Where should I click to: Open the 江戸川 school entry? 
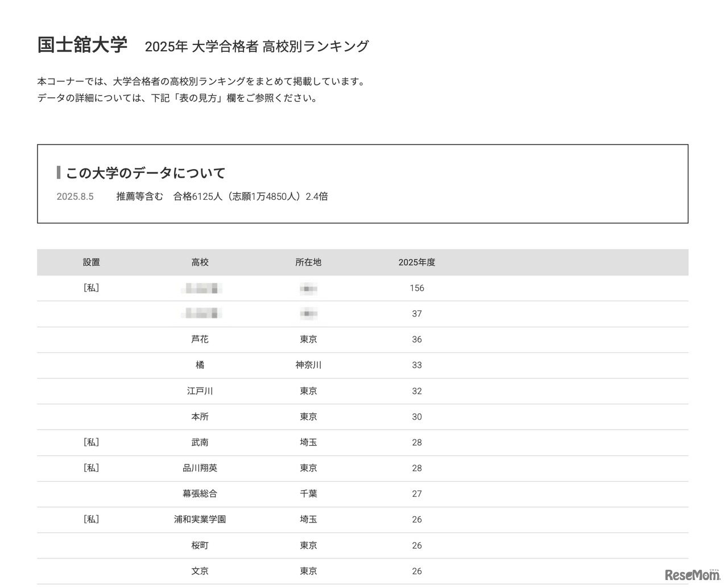tap(200, 391)
